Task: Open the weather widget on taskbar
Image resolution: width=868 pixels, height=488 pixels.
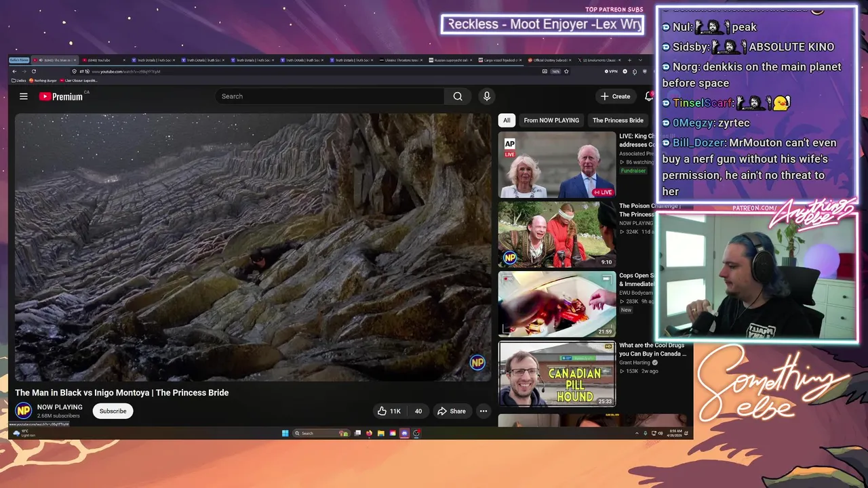Action: (x=23, y=433)
